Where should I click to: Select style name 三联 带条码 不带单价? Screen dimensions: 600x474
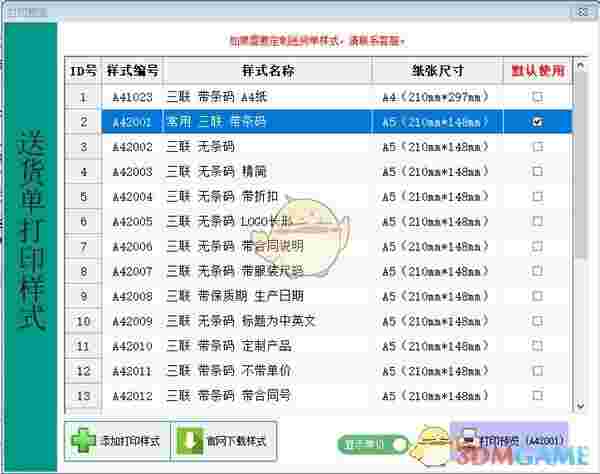click(229, 371)
